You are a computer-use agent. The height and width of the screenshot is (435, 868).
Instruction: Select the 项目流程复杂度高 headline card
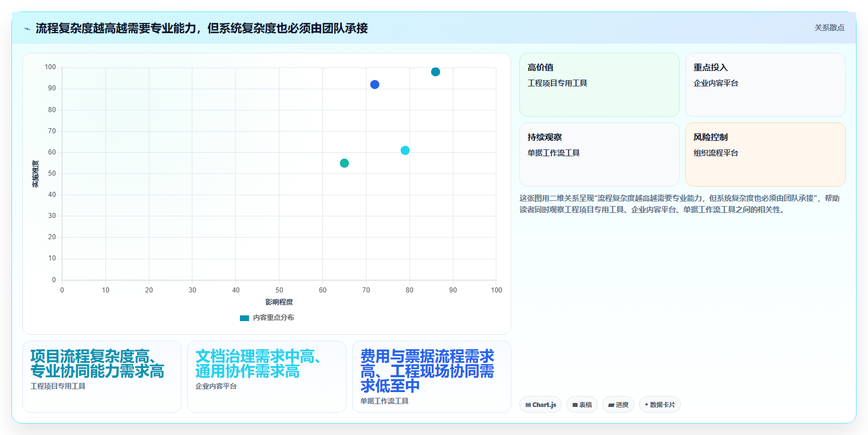tap(102, 377)
